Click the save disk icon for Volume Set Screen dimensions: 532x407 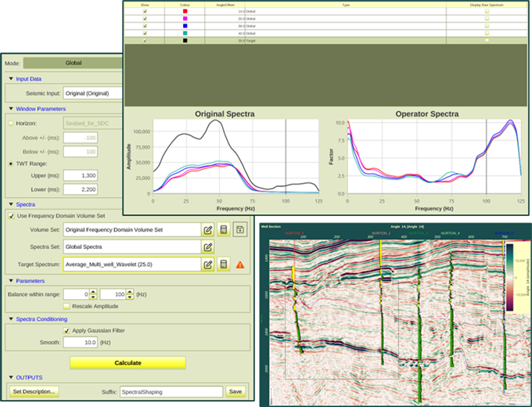[x=239, y=230]
